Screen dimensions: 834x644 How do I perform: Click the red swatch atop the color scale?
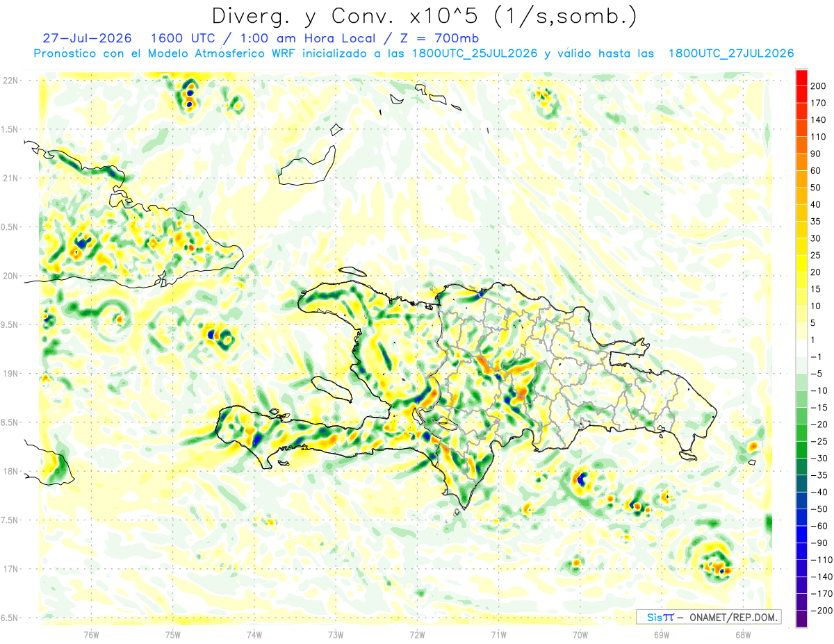(801, 79)
